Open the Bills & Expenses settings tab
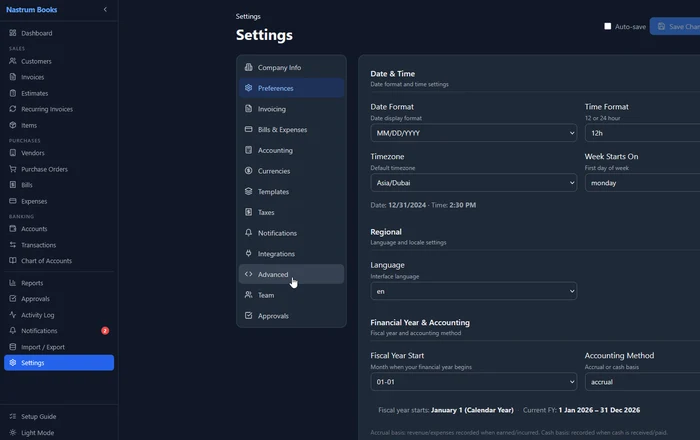700x440 pixels. [291, 129]
